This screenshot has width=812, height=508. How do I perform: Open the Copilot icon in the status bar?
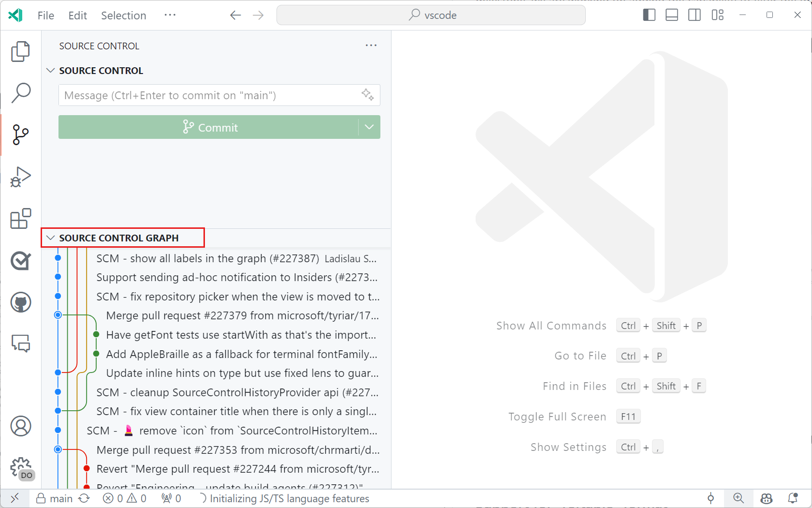click(767, 498)
